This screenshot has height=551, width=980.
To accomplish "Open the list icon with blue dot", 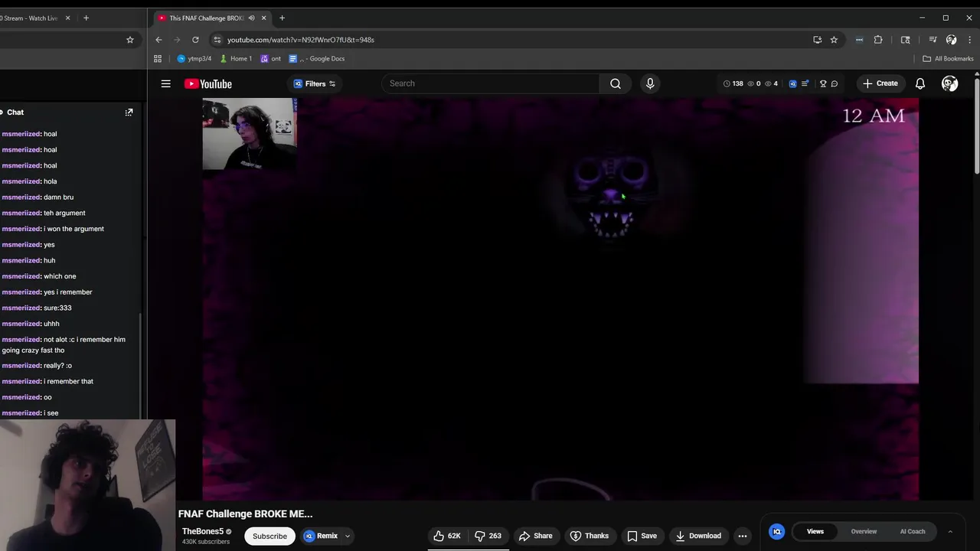I will coord(805,83).
